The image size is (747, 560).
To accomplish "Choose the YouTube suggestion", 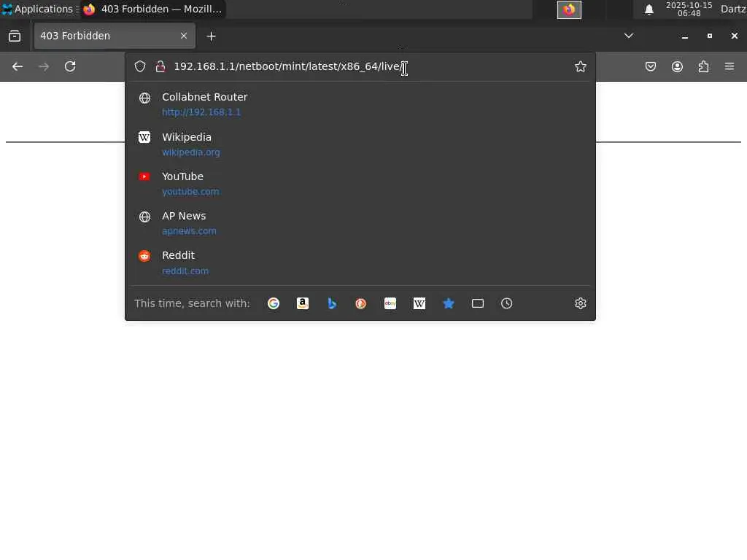I will click(x=360, y=184).
